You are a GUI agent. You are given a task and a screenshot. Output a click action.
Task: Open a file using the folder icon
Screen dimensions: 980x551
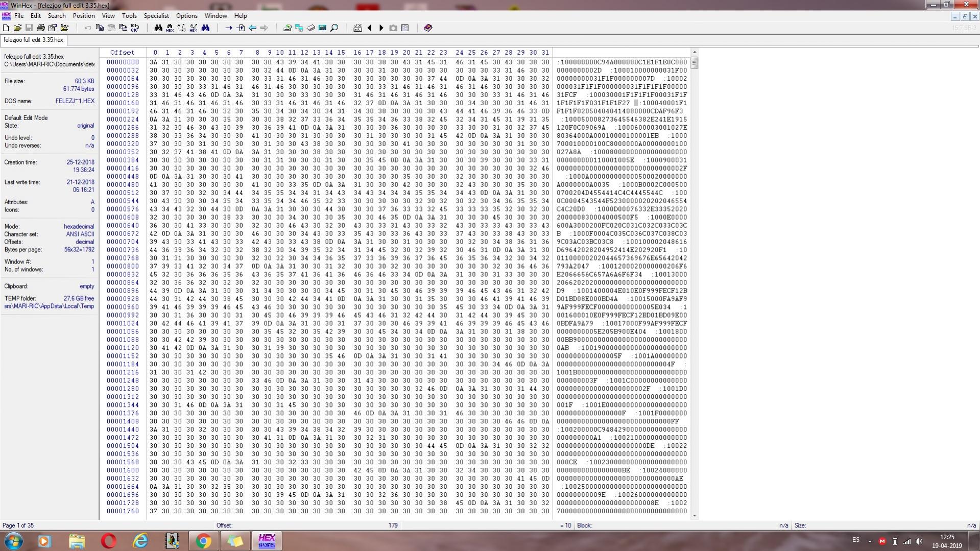pos(17,28)
